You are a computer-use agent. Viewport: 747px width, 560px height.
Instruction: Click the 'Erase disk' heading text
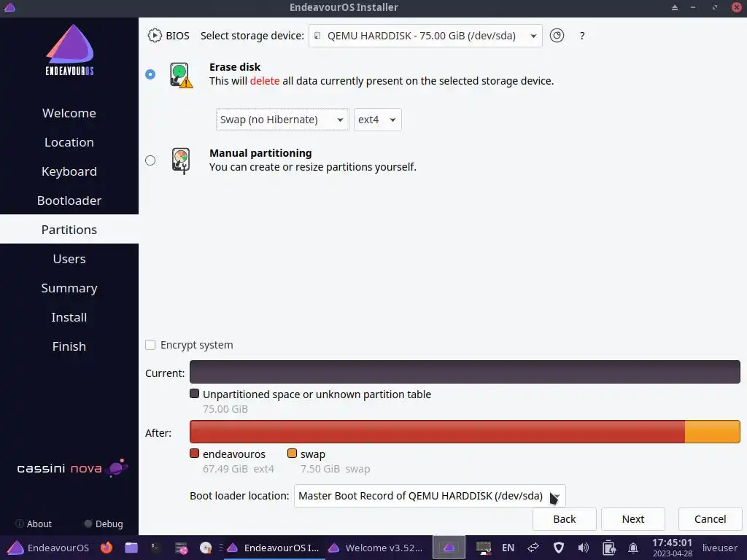click(235, 67)
